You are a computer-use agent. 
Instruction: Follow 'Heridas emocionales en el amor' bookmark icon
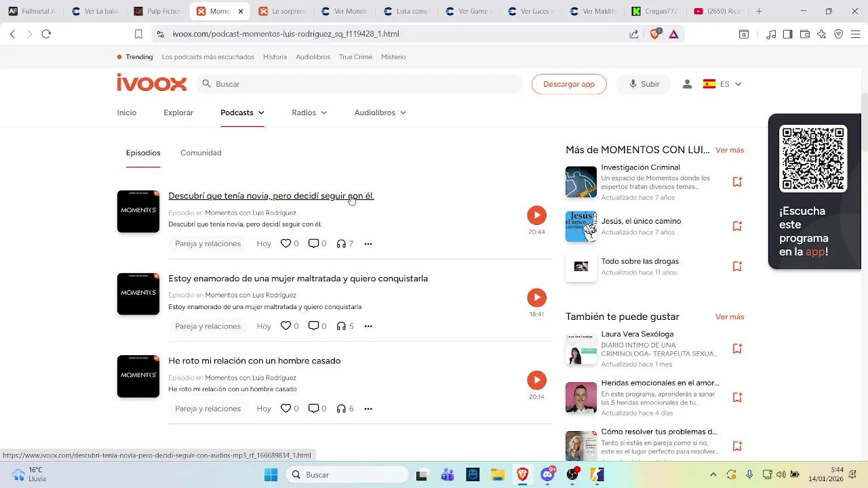point(737,397)
